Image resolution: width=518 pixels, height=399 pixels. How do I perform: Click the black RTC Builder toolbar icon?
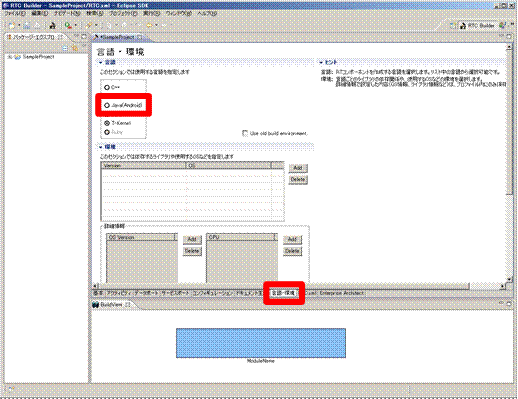[52, 25]
